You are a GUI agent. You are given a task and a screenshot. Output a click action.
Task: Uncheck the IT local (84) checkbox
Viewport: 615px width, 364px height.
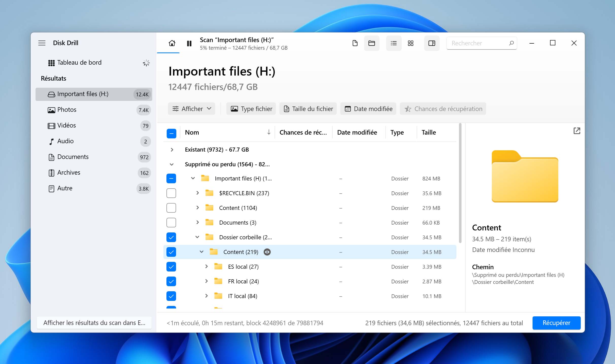tap(171, 296)
